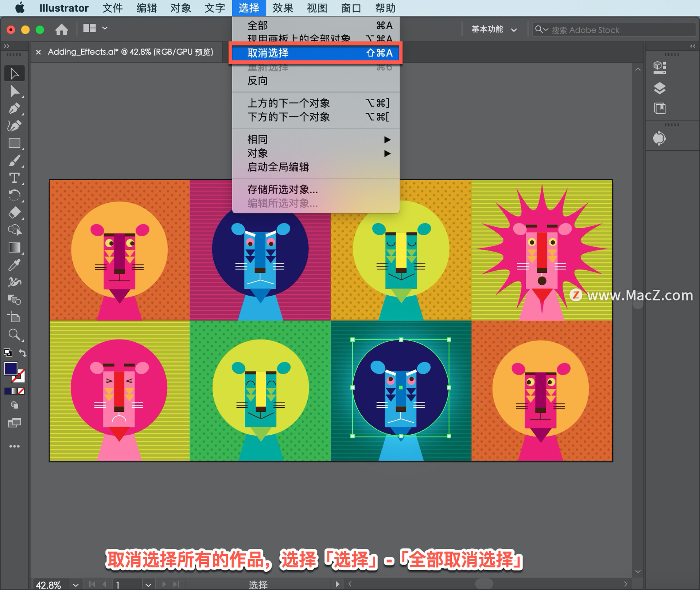
Task: Select the Eraser tool
Action: tap(14, 213)
